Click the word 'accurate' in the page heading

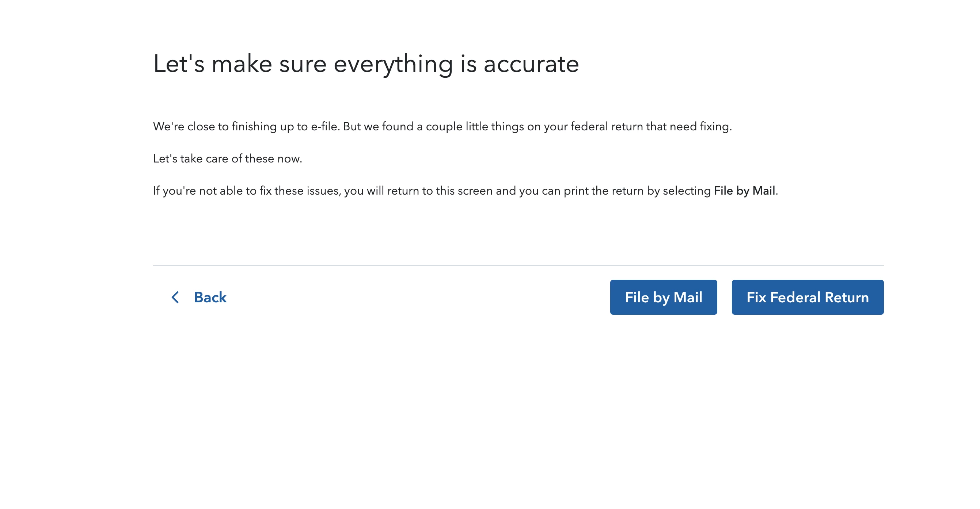[531, 64]
